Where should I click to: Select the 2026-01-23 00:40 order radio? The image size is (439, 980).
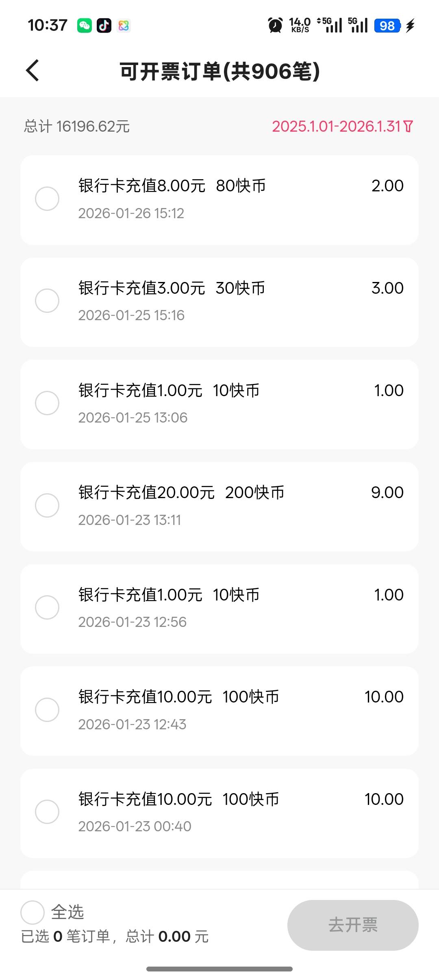click(x=47, y=812)
